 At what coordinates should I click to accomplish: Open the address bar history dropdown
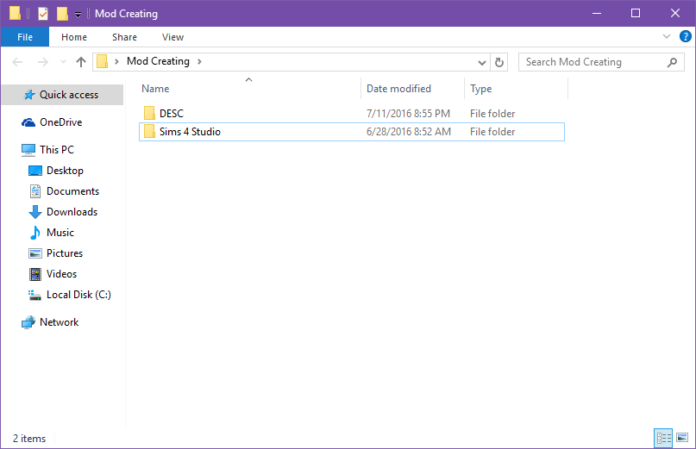pyautogui.click(x=483, y=62)
